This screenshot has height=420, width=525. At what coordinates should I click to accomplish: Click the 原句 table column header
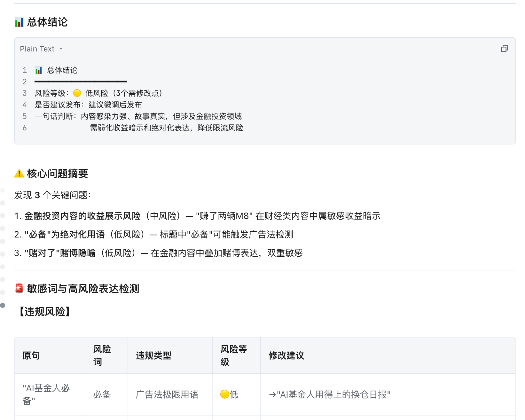pyautogui.click(x=31, y=355)
